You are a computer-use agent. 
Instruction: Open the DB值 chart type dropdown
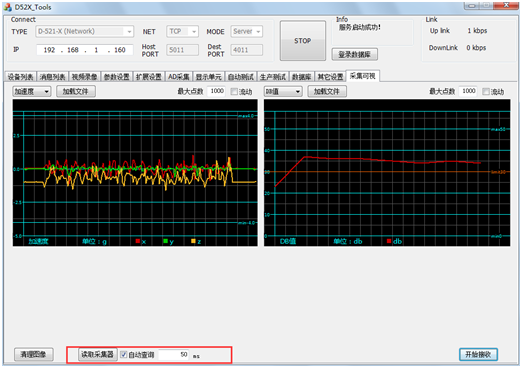(x=283, y=91)
